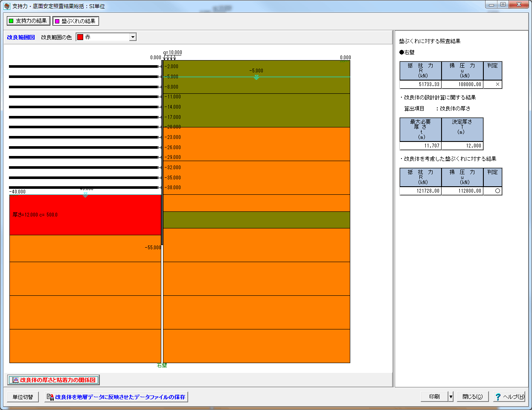Open the 改良範囲の色 color dropdown
The width and height of the screenshot is (532, 410).
(x=133, y=37)
